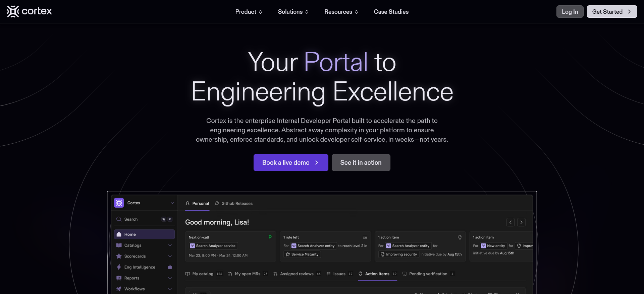This screenshot has height=294, width=644.
Task: Click the Eng Intelligence bolt icon
Action: tap(119, 267)
